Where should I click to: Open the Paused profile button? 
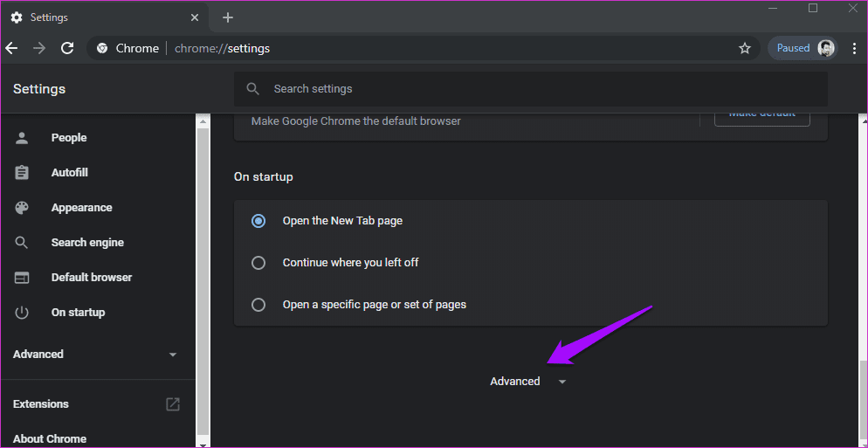tap(803, 48)
